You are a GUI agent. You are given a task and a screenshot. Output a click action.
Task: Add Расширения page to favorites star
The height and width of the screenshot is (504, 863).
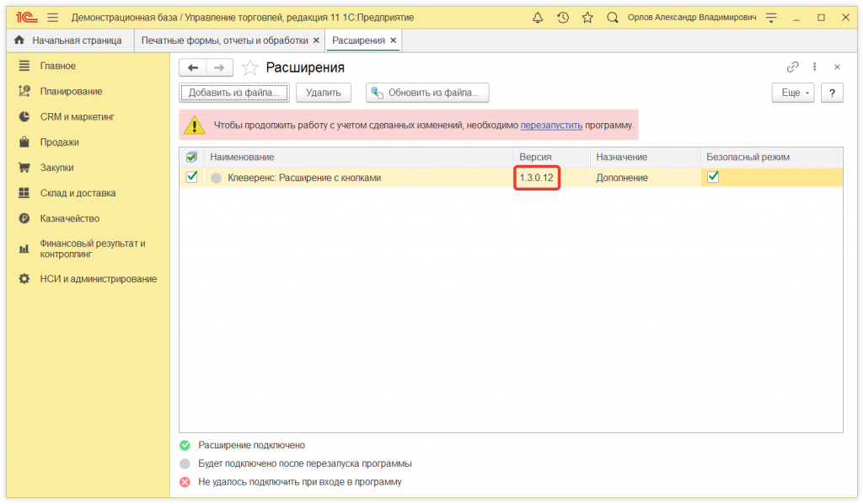tap(249, 68)
